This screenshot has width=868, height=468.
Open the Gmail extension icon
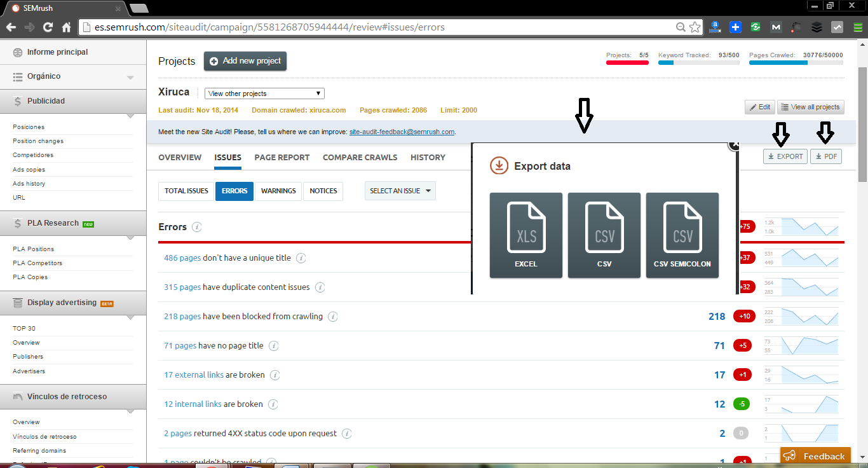(x=775, y=27)
